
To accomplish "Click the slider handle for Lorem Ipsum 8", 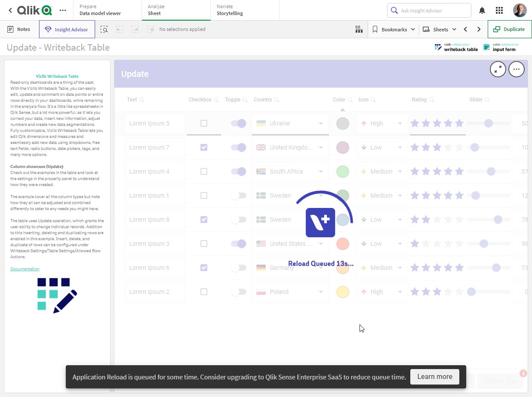I will click(498, 220).
